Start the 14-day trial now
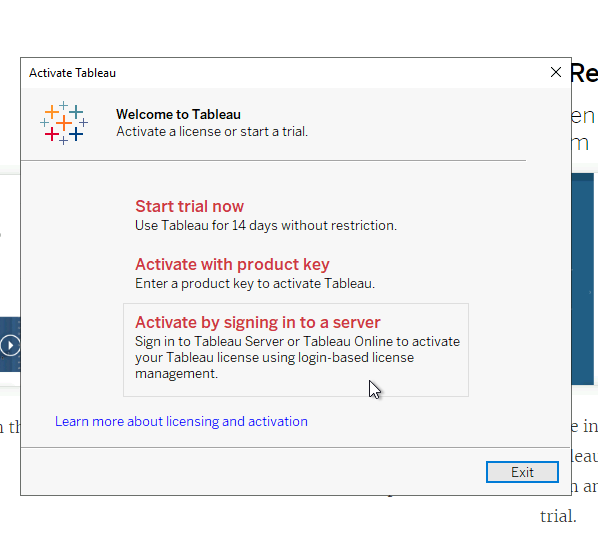 pos(189,206)
